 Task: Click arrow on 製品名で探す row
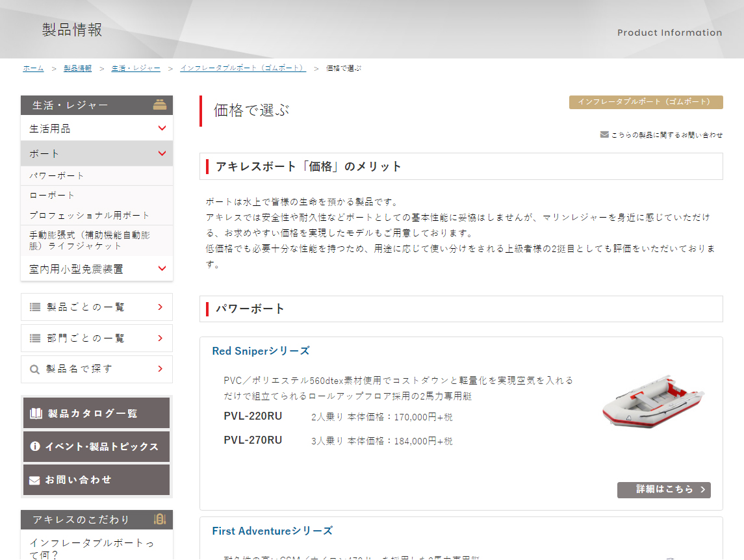click(x=160, y=369)
